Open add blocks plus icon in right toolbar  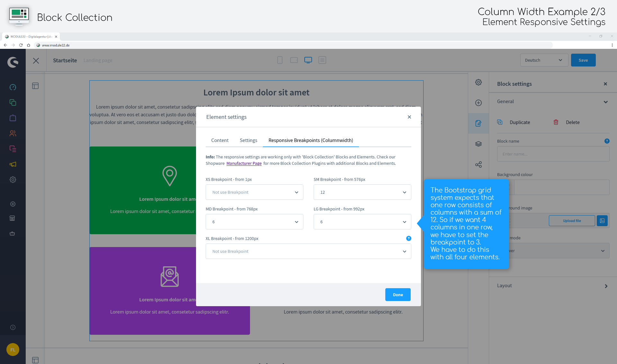point(478,103)
